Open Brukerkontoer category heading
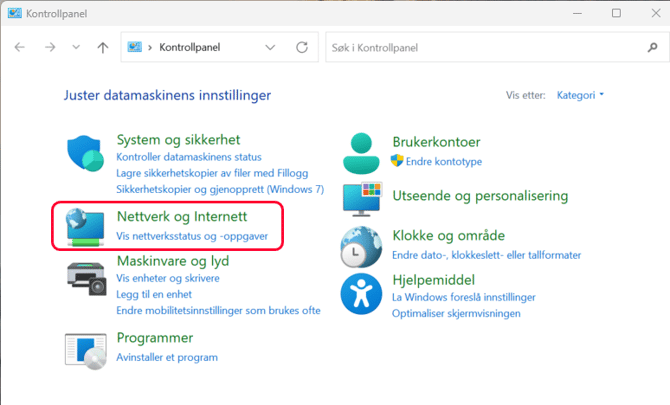The width and height of the screenshot is (670, 405). (436, 142)
